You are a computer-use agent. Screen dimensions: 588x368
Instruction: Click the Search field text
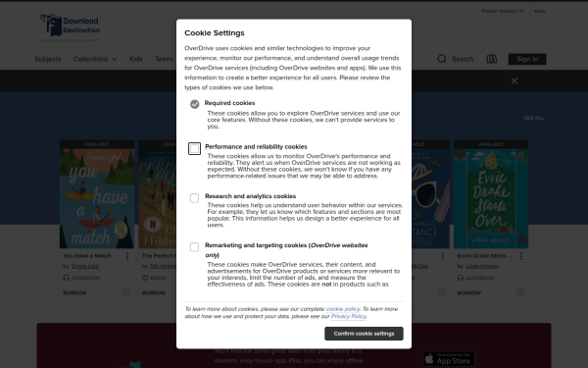(463, 59)
